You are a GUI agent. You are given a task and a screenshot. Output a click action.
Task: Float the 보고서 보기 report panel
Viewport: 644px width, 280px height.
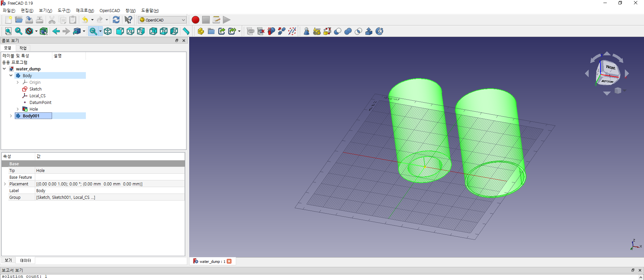pos(633,270)
